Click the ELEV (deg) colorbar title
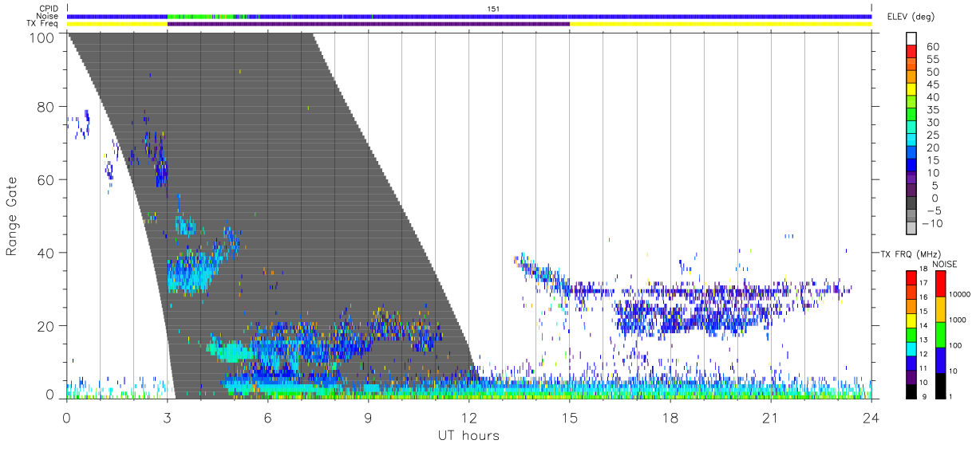Viewport: 980px width, 452px height. tap(911, 16)
